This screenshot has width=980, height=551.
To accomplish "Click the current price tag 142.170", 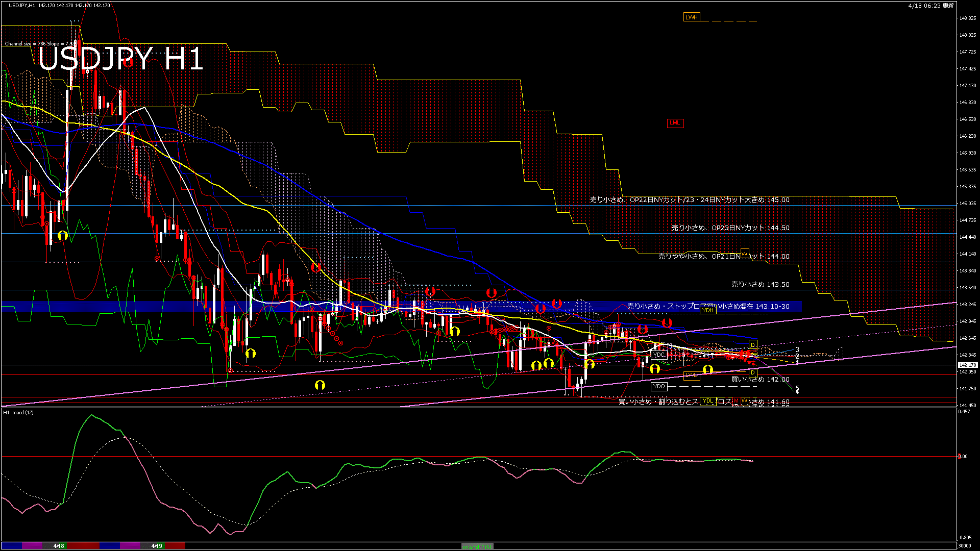I will (967, 365).
